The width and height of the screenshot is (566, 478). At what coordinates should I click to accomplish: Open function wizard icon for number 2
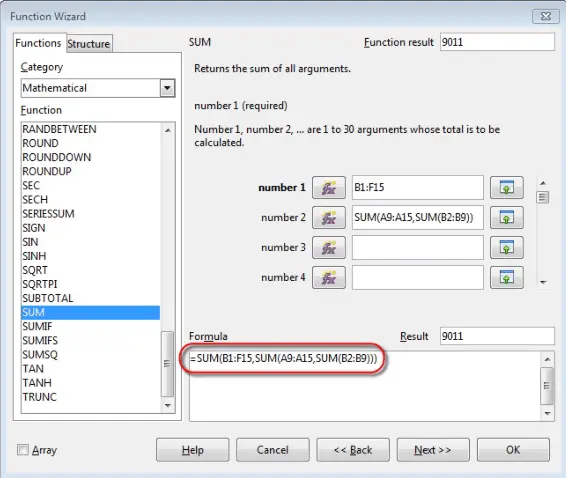pos(328,218)
